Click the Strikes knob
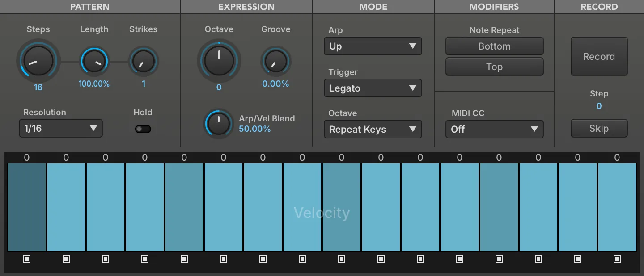The image size is (644, 276). coord(144,62)
